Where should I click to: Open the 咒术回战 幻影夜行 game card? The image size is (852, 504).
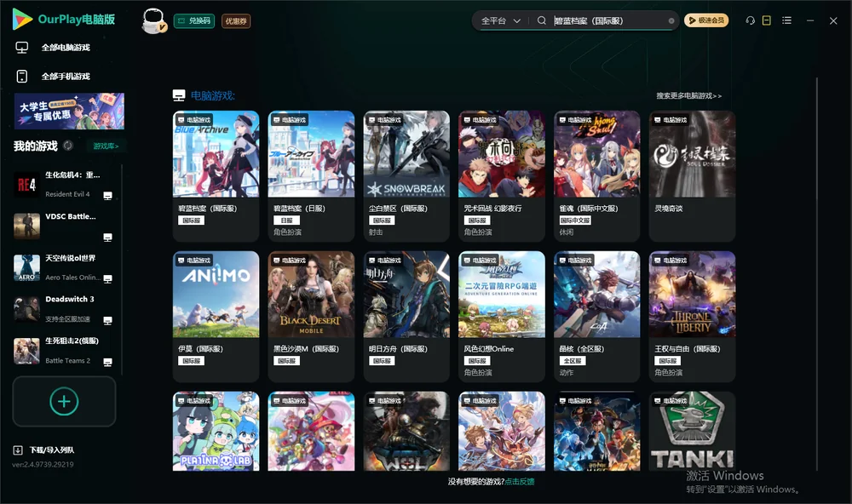coord(502,176)
